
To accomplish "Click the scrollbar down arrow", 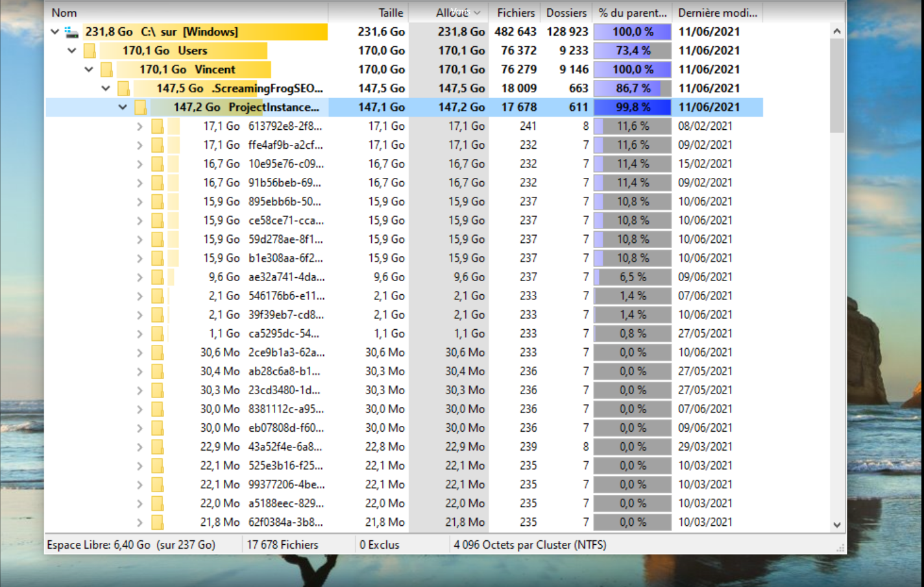I will [x=836, y=525].
